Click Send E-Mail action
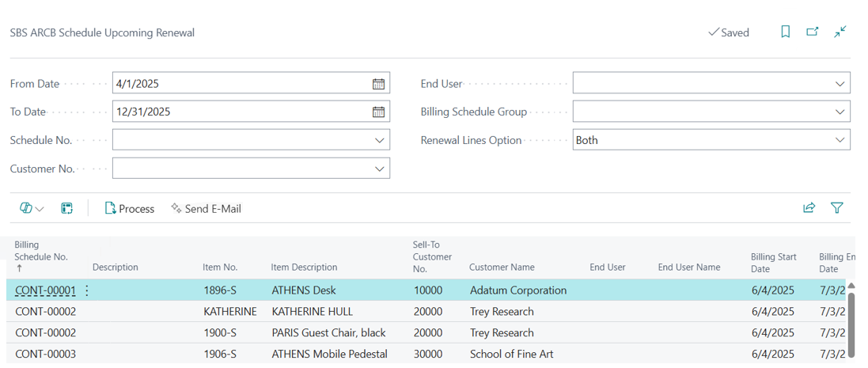Screen dimensions: 868x368 coord(206,209)
